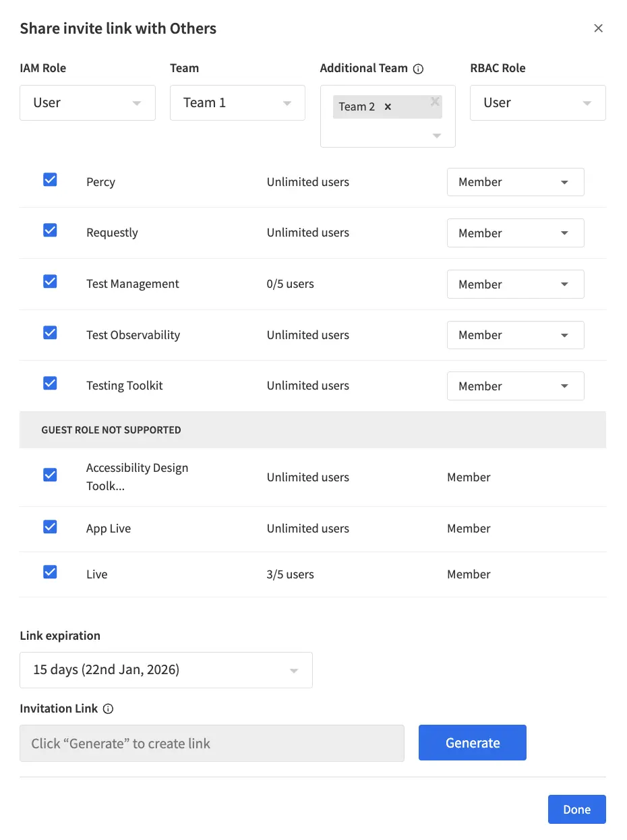Click the info icon beside Additional Team
This screenshot has height=840, width=627.
[419, 68]
